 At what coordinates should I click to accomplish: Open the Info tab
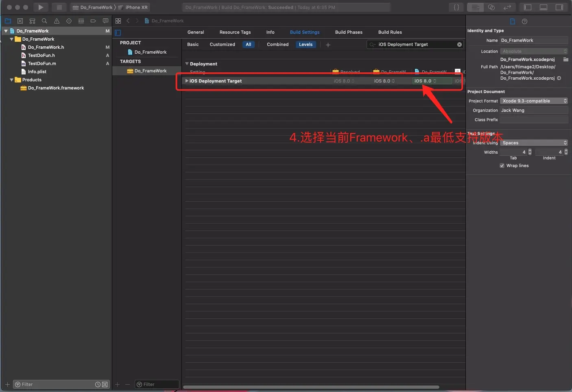tap(271, 32)
